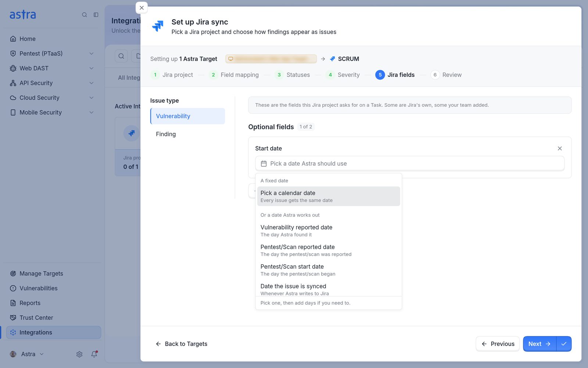The width and height of the screenshot is (588, 368).
Task: Click the checkmark save button
Action: [564, 344]
